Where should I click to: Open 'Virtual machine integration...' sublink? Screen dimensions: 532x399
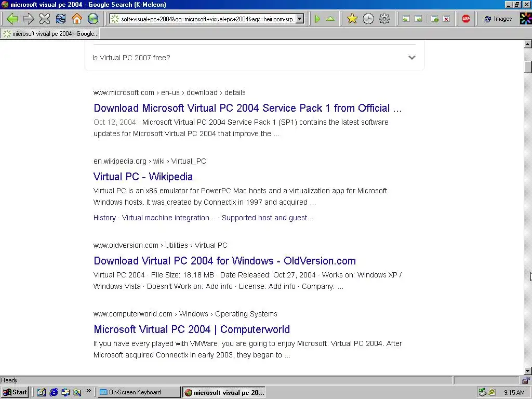point(169,218)
